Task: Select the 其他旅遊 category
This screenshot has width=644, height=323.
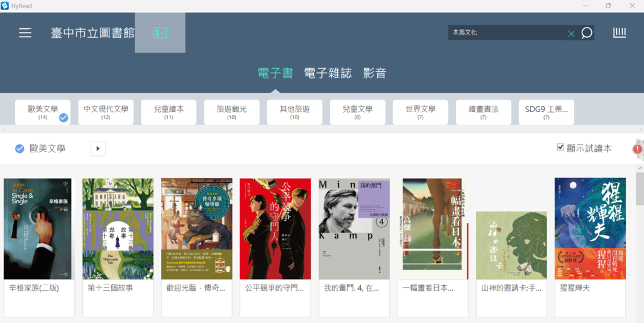Action: tap(294, 112)
